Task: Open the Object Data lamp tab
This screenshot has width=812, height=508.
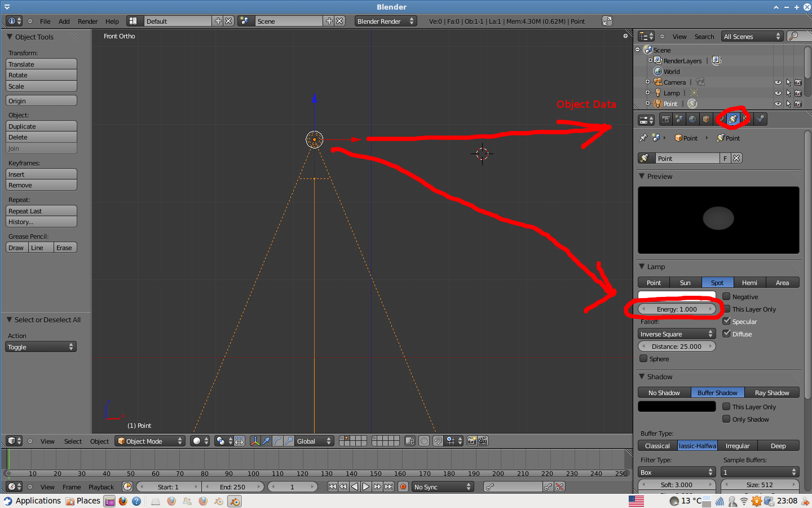Action: click(x=733, y=119)
